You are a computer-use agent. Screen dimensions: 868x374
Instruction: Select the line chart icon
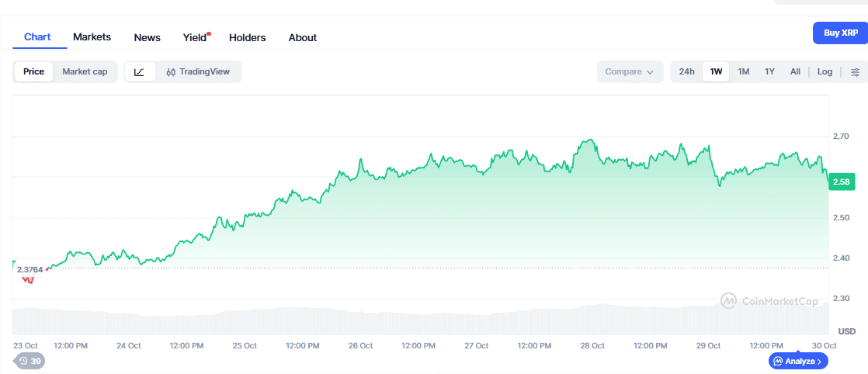[x=139, y=72]
